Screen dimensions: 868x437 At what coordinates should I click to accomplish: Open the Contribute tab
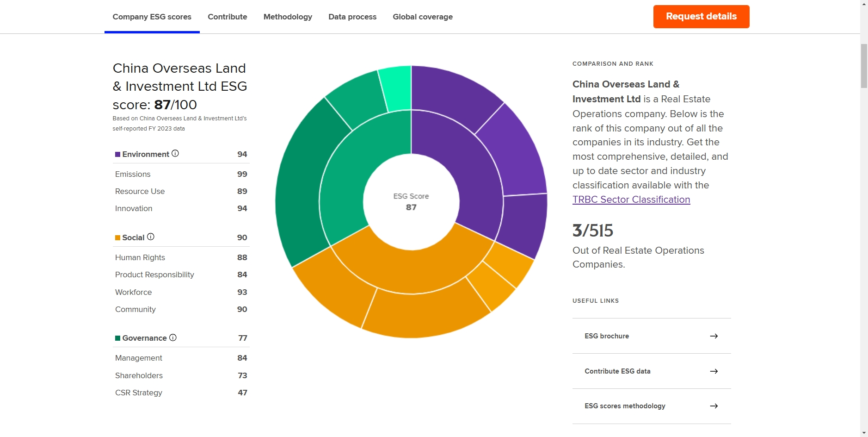tap(228, 17)
